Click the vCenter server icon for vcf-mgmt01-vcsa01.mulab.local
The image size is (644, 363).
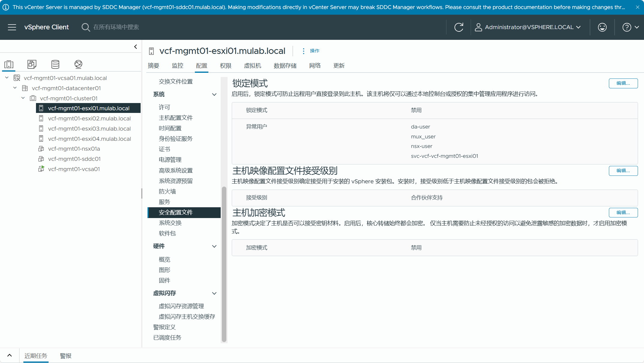[x=17, y=78]
